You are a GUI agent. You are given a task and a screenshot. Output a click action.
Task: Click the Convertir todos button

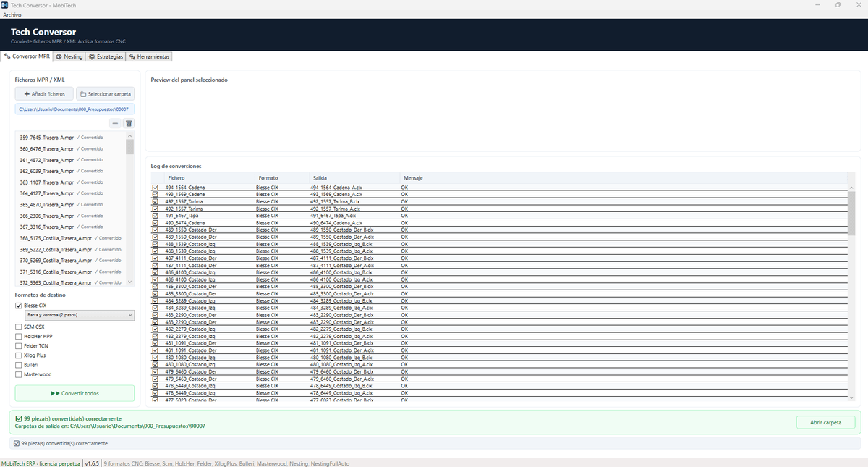[75, 393]
